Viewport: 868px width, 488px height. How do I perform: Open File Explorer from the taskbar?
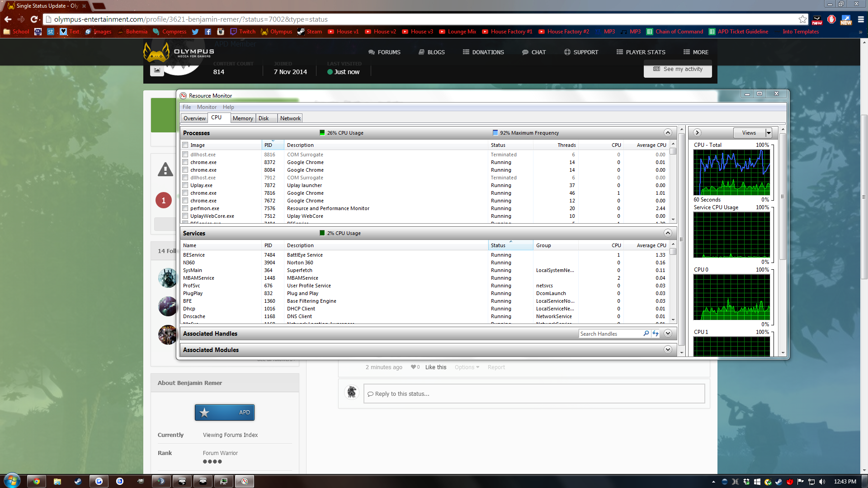tap(57, 481)
